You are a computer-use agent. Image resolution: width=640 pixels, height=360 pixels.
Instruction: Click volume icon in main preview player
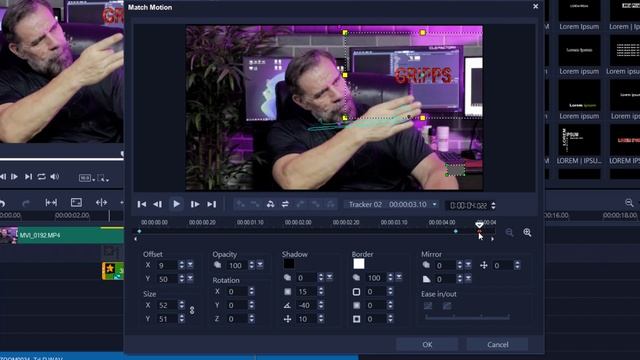pos(54,177)
